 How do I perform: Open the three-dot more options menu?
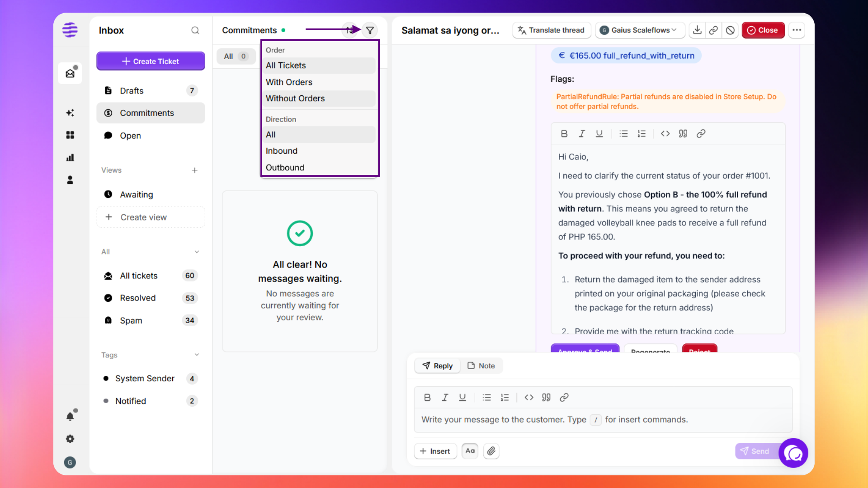coord(797,30)
